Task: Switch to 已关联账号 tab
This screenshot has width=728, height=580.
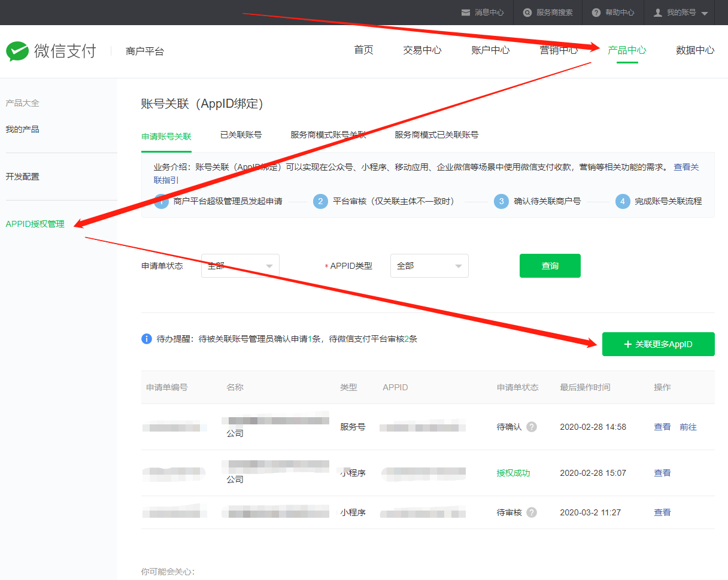Action: [241, 135]
